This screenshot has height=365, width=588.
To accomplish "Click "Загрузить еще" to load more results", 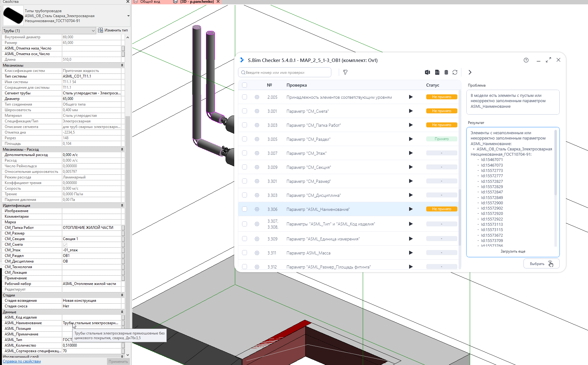I will click(x=513, y=251).
